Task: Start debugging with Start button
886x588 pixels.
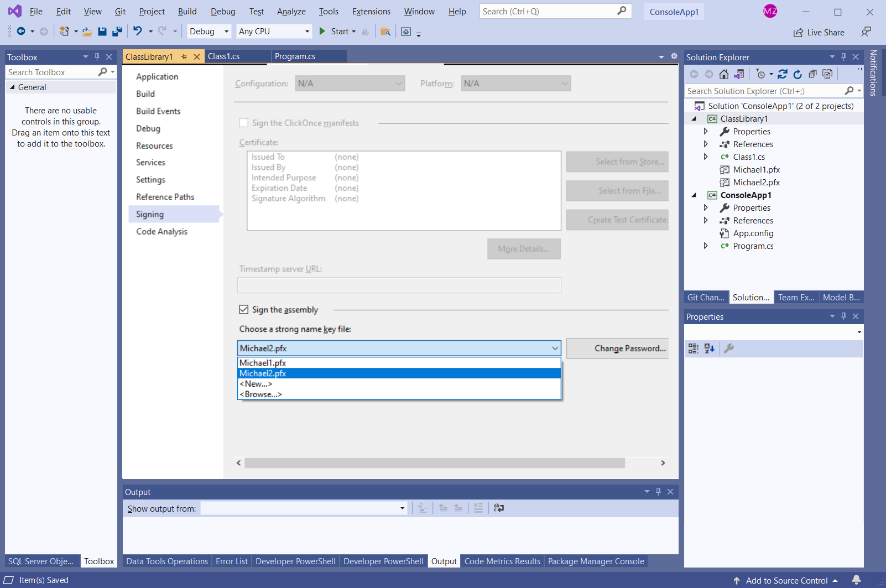Action: coord(334,32)
